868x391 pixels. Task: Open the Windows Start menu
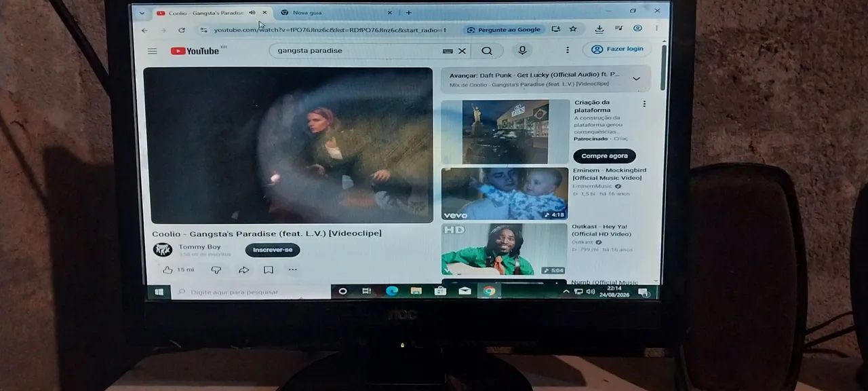click(159, 291)
